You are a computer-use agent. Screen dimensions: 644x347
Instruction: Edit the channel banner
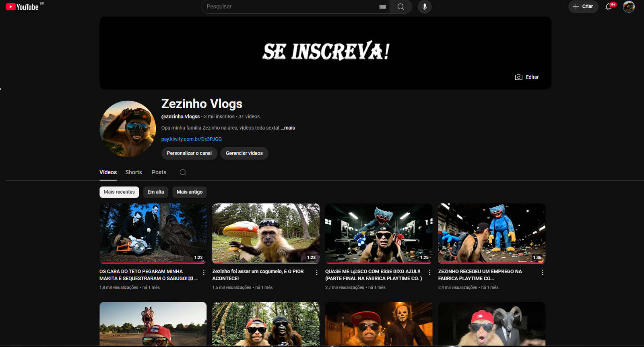527,77
